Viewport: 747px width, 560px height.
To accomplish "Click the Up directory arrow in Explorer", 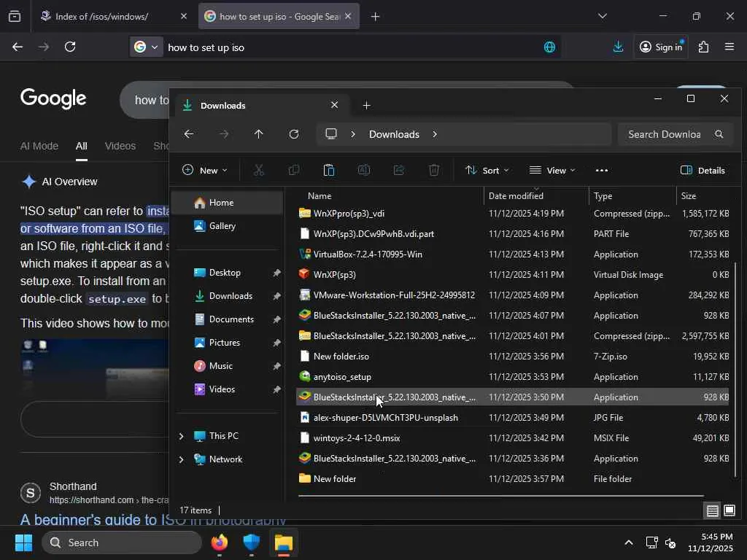I will pos(258,134).
